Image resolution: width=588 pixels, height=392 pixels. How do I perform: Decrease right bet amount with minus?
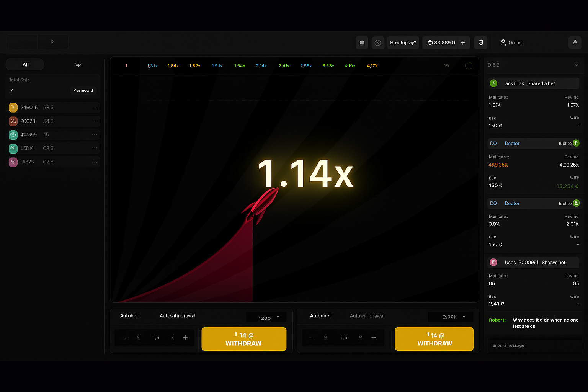coord(312,338)
